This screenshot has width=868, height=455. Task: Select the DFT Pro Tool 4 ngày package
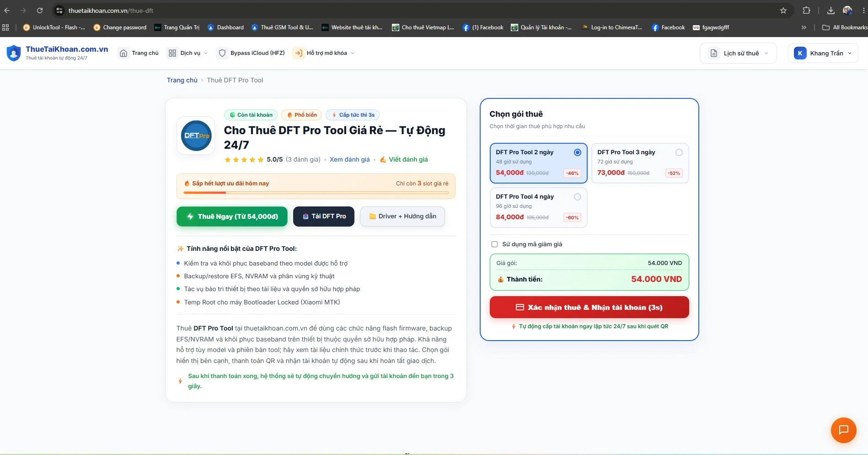(x=538, y=207)
